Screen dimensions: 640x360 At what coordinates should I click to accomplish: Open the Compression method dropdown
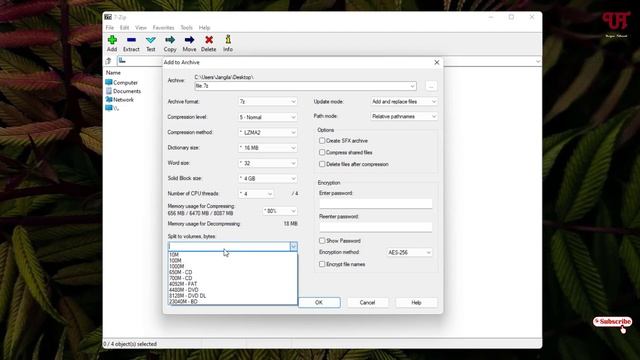point(268,132)
